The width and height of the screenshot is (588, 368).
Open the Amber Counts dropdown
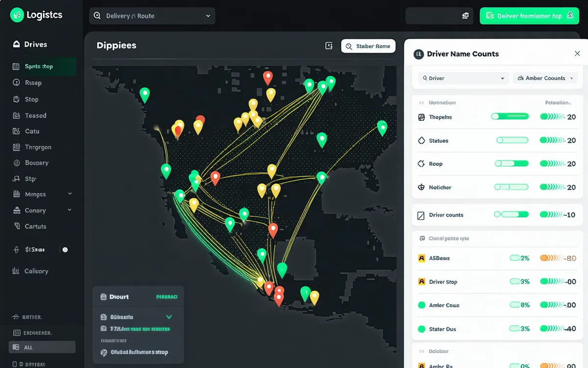click(545, 78)
